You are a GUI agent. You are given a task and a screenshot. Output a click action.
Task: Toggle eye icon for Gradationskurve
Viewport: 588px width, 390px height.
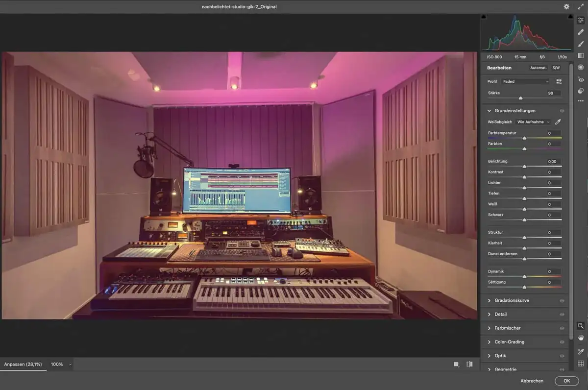(562, 301)
